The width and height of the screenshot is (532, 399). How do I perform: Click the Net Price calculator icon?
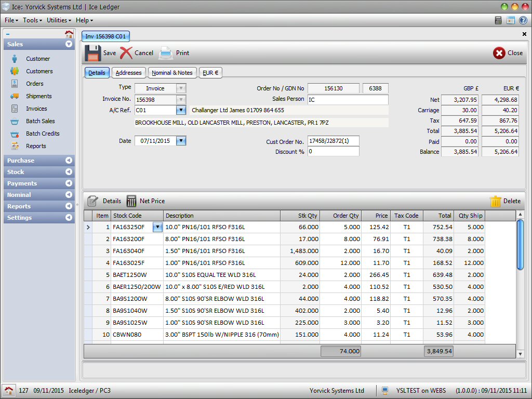tap(131, 201)
